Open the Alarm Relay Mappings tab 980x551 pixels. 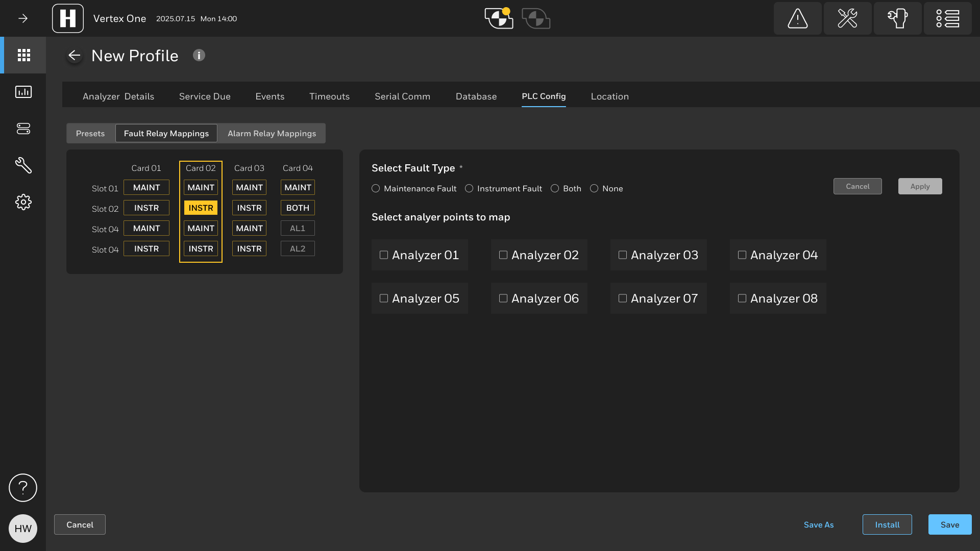tap(272, 134)
